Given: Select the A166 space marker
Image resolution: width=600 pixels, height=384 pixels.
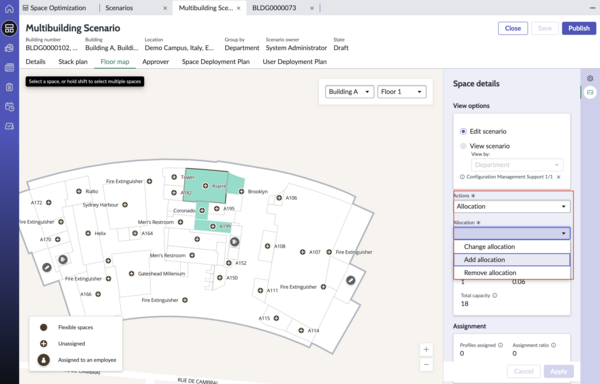Looking at the screenshot, I should 98,294.
